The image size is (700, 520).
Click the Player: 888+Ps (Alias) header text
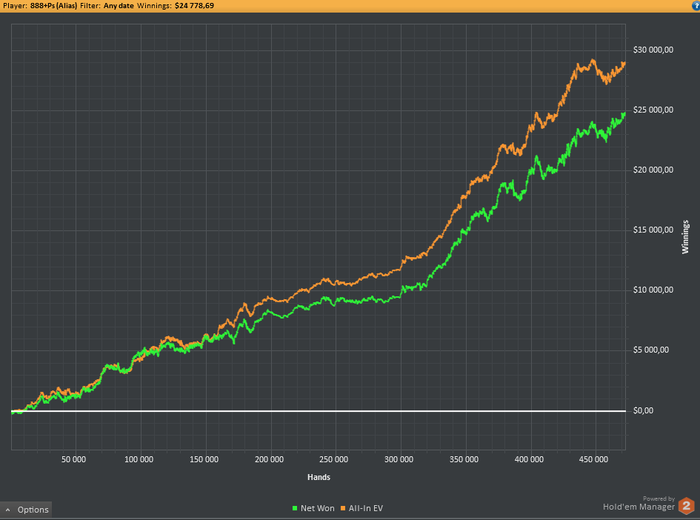[x=40, y=6]
